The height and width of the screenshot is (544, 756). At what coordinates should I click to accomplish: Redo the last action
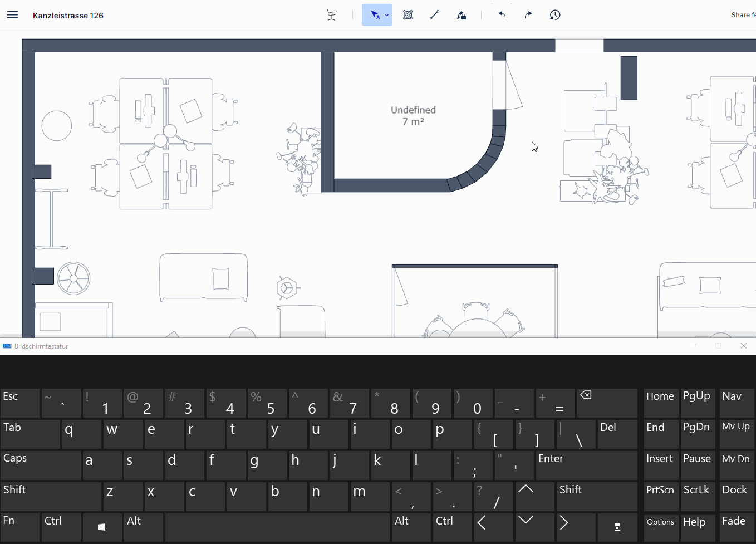click(528, 15)
